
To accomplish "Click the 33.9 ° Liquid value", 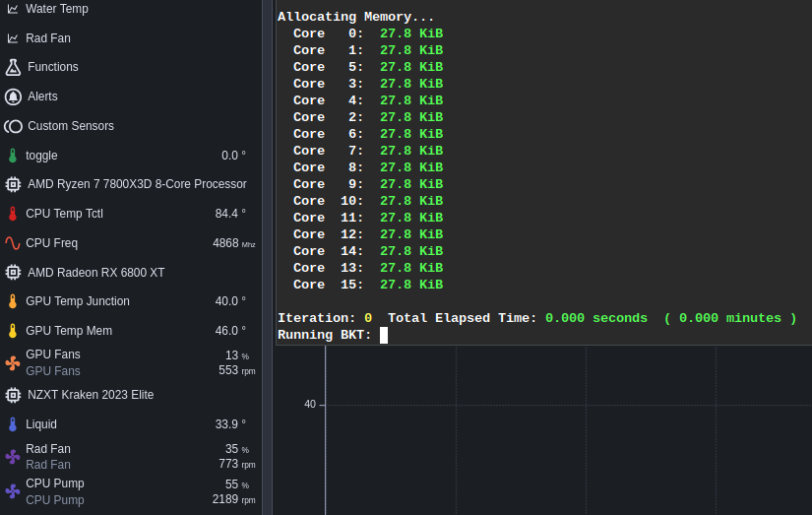I will (230, 424).
